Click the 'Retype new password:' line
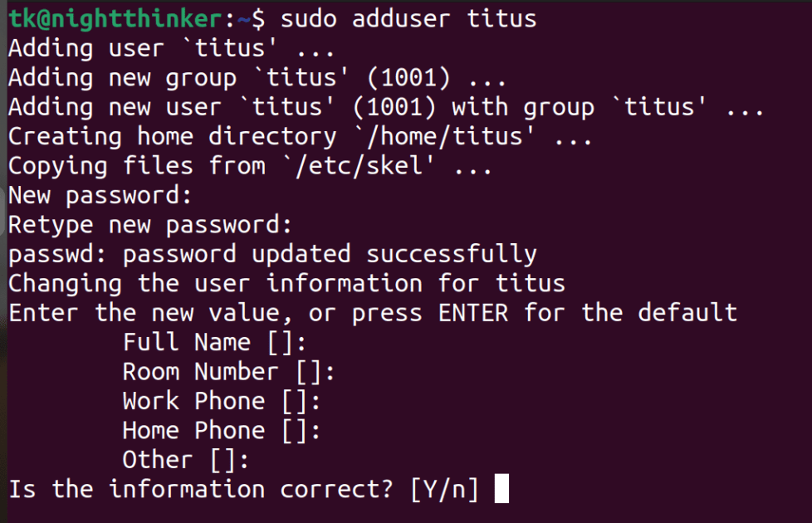This screenshot has height=523, width=812. pos(150,225)
